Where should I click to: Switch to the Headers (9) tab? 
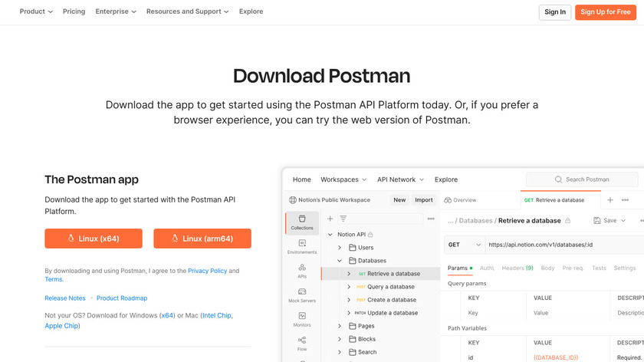[517, 268]
